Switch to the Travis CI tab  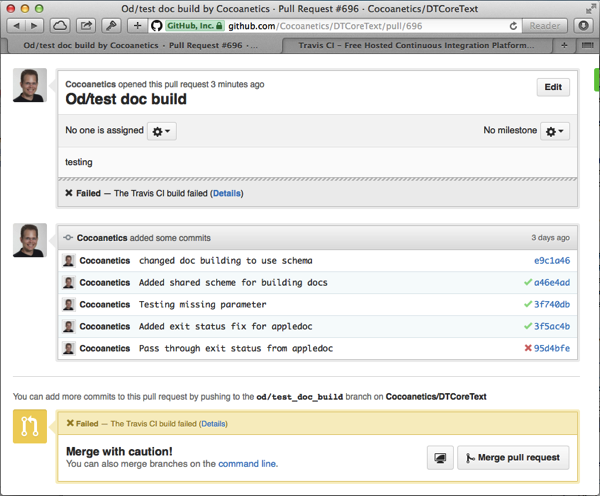416,46
